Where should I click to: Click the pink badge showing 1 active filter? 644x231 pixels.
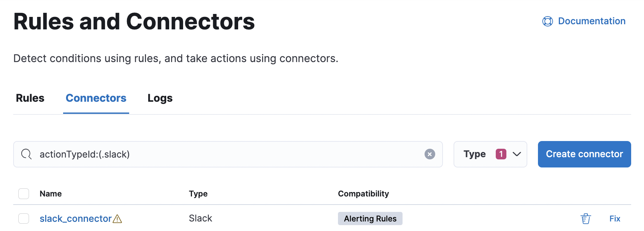[501, 154]
